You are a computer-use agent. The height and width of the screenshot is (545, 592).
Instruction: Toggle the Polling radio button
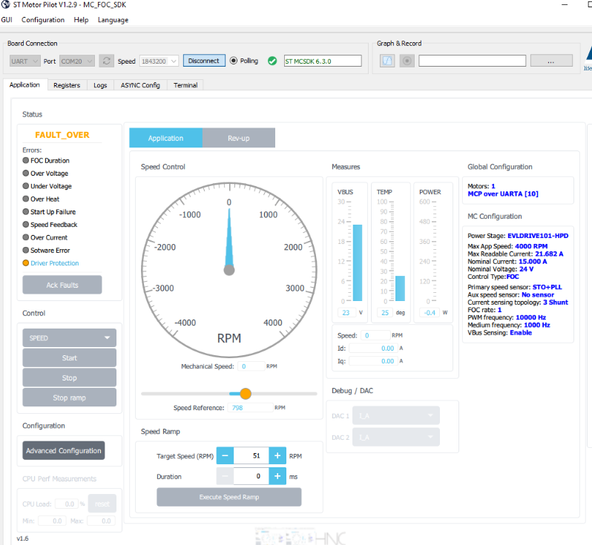pos(234,60)
